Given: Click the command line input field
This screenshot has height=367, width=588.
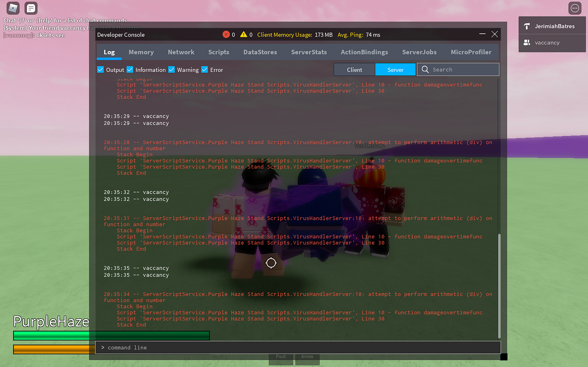Looking at the screenshot, I should click(298, 347).
